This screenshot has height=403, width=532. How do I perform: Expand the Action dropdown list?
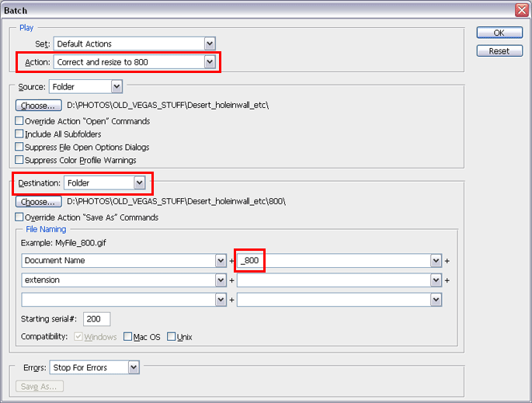click(x=209, y=62)
